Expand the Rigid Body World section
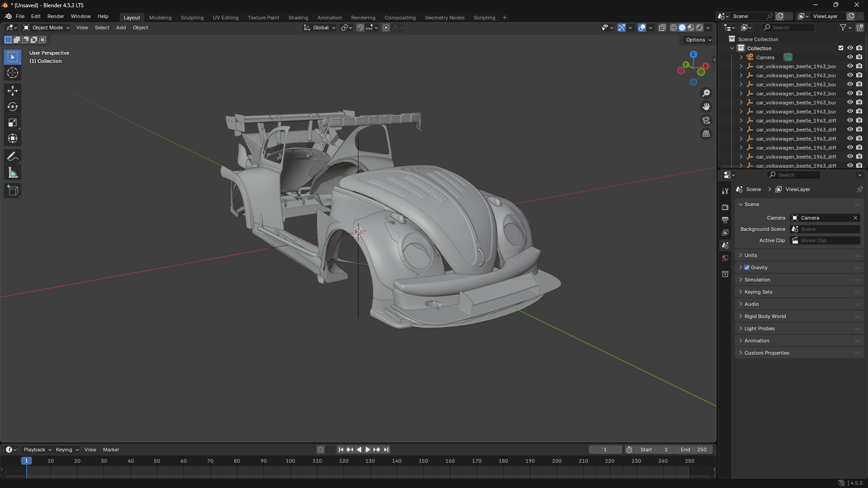 point(765,316)
